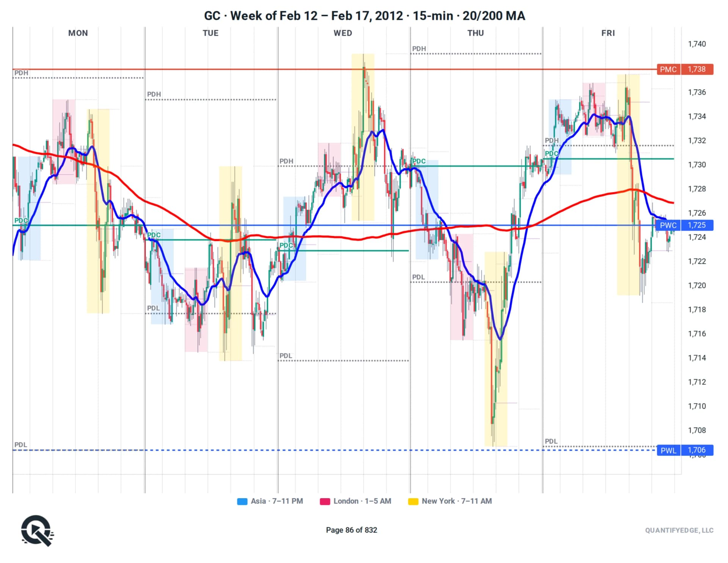Screen dimensions: 728x563
Task: Click the 1,730 price axis label
Action: [x=697, y=165]
